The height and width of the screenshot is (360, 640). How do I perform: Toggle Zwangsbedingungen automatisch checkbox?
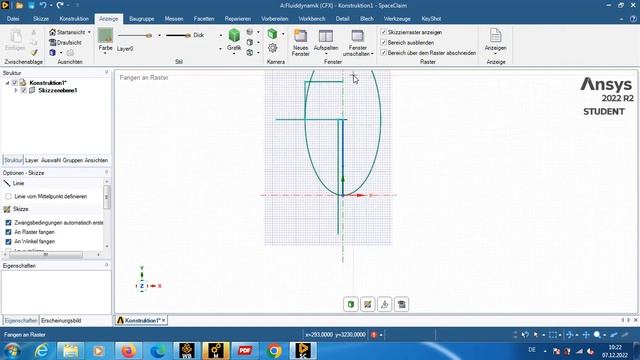click(x=8, y=223)
